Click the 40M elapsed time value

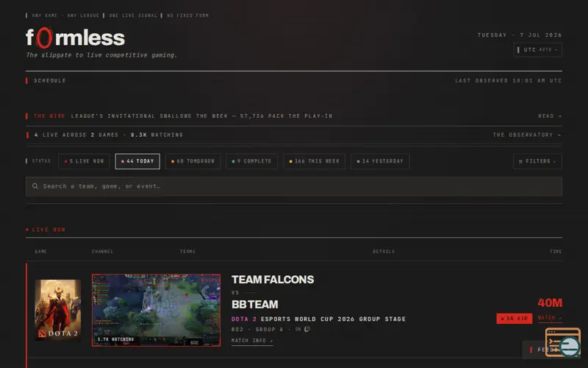(550, 302)
